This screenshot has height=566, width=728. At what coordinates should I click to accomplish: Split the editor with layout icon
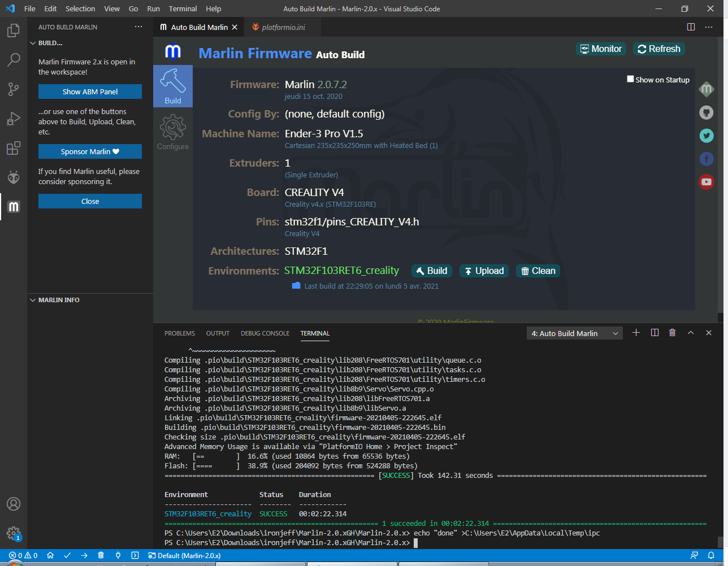click(x=691, y=27)
